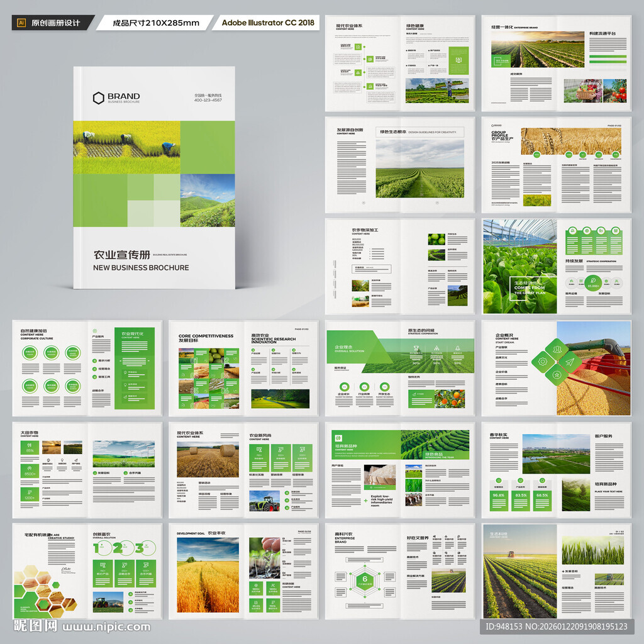
Task: Click the Adobe Illustrator CC 2018 label
Action: (x=268, y=23)
